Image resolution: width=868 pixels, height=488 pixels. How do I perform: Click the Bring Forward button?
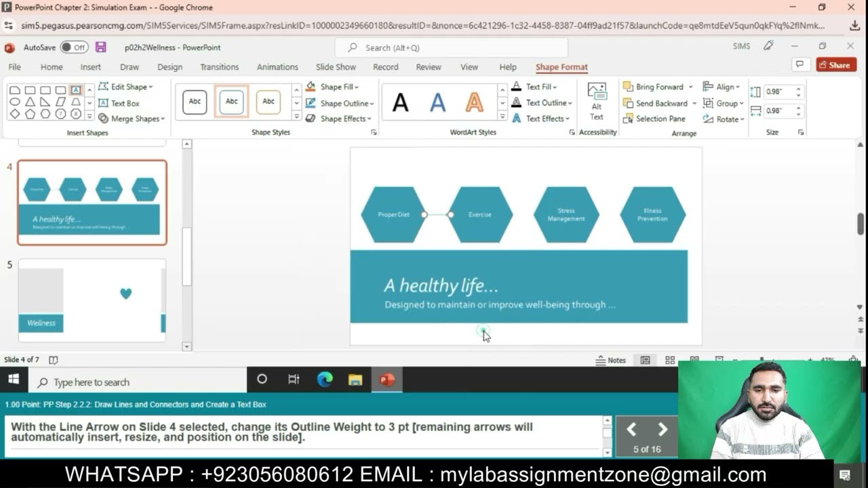(653, 87)
